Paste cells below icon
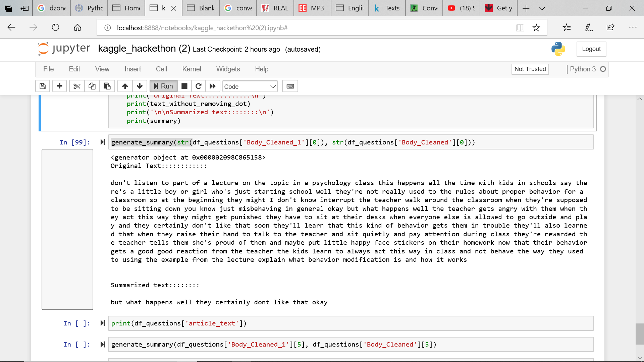The width and height of the screenshot is (644, 362). pyautogui.click(x=107, y=86)
